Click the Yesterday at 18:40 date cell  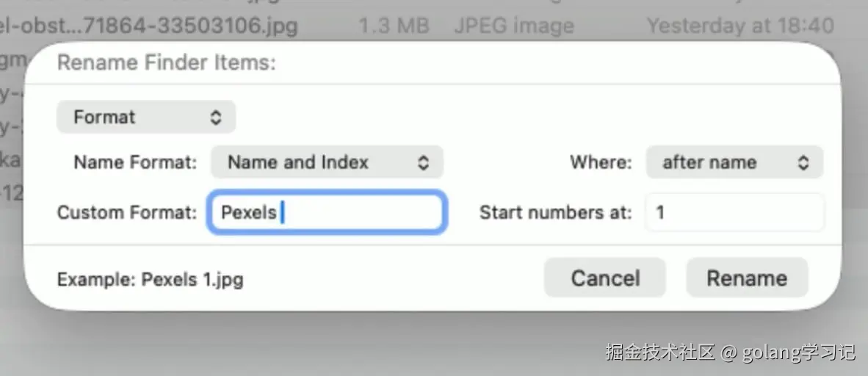(x=739, y=26)
